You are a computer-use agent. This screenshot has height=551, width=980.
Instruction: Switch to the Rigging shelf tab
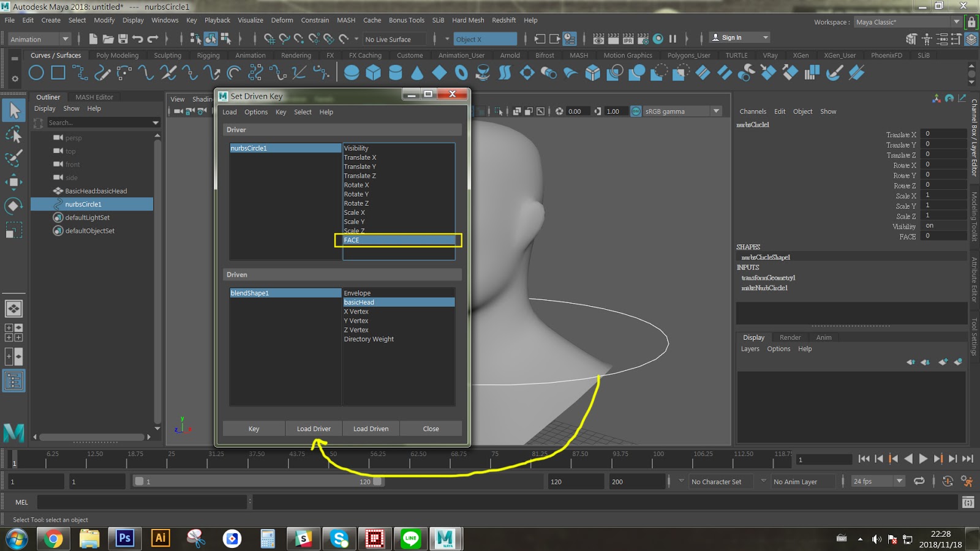click(208, 55)
